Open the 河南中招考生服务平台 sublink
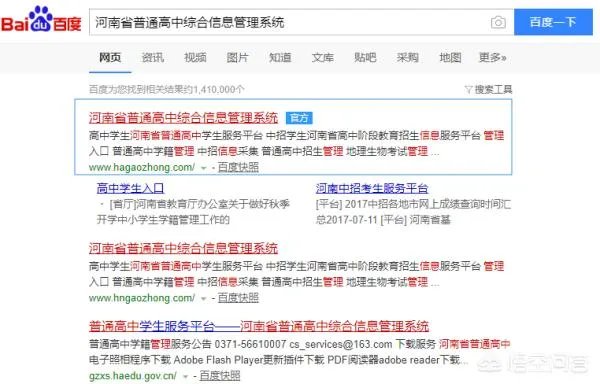The image size is (600, 384). [372, 188]
